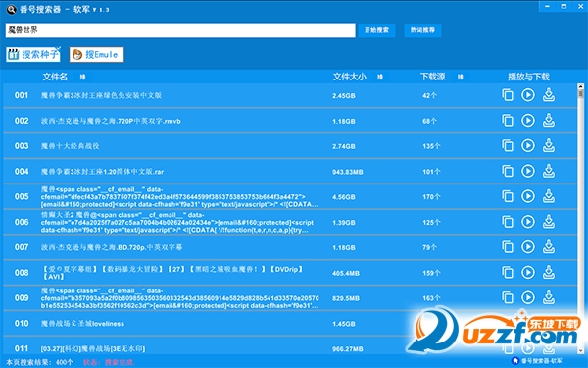Download the row 007 file
The width and height of the screenshot is (588, 368).
[x=549, y=247]
